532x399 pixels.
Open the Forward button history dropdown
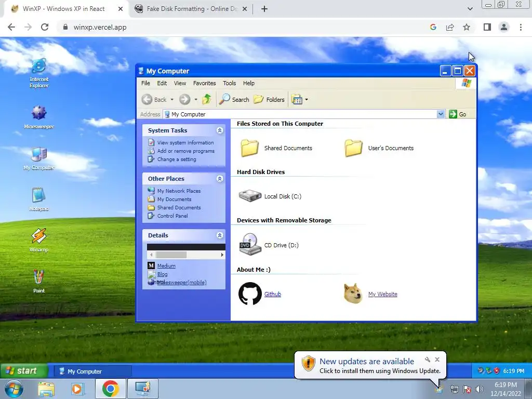[x=196, y=99]
